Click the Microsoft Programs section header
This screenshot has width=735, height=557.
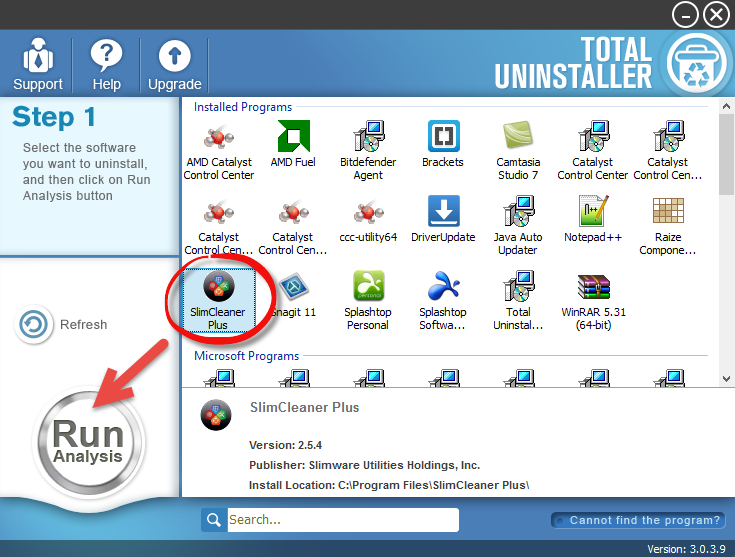click(247, 356)
